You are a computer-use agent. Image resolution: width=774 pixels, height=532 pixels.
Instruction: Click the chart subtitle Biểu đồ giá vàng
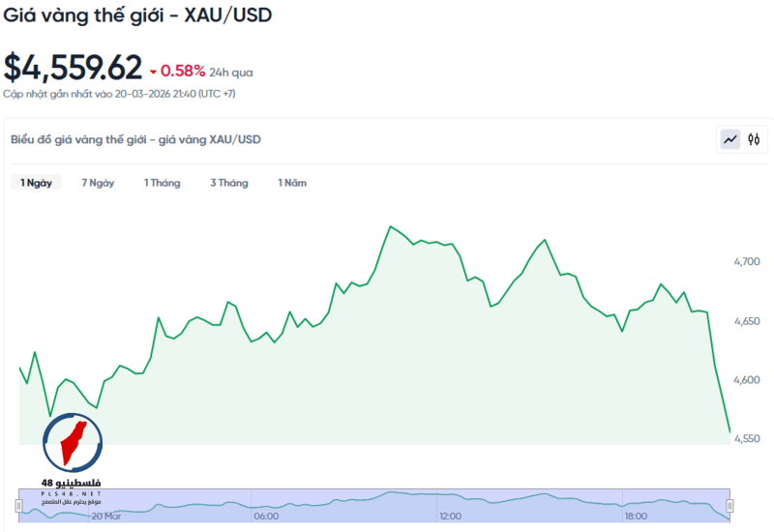point(135,140)
